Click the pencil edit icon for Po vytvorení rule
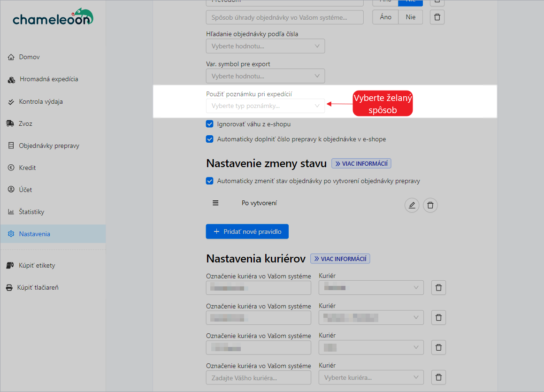 pyautogui.click(x=412, y=205)
